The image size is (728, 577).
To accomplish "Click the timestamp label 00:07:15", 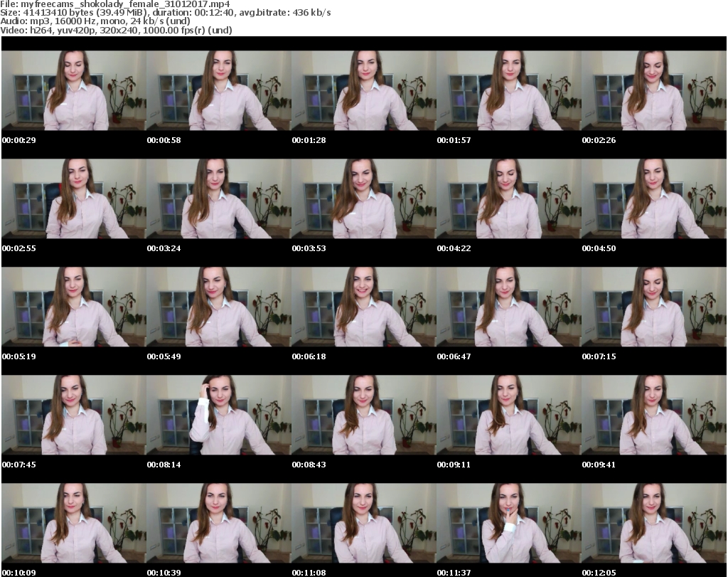I will point(599,356).
